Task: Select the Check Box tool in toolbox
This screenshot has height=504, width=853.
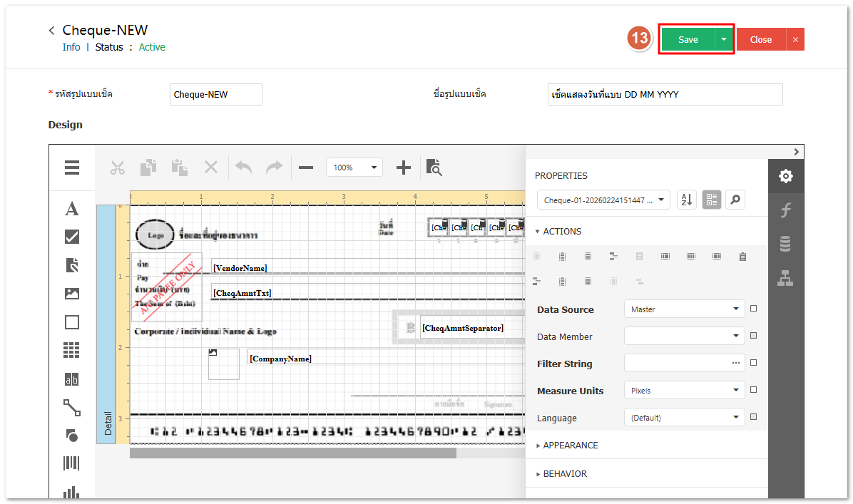Action: pyautogui.click(x=72, y=237)
